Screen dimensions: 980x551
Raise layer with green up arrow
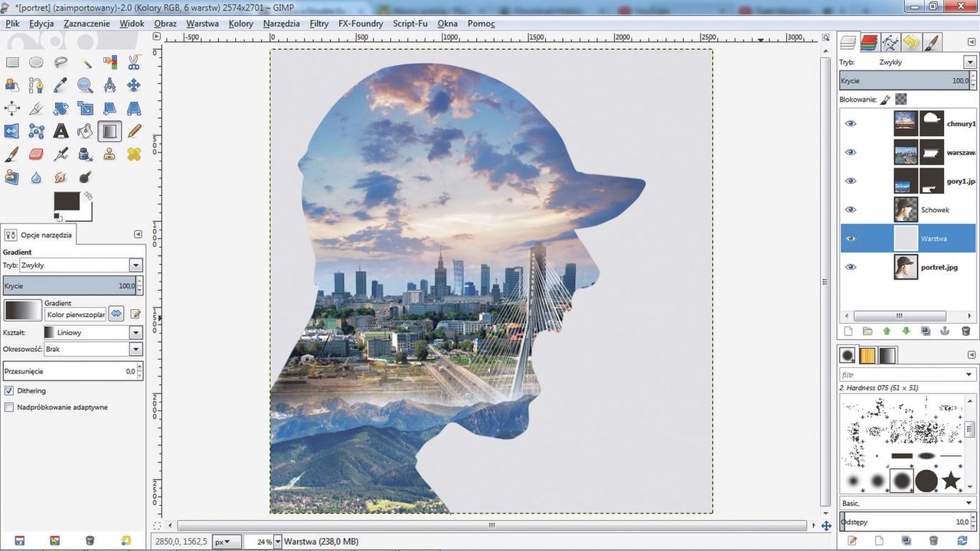click(887, 331)
